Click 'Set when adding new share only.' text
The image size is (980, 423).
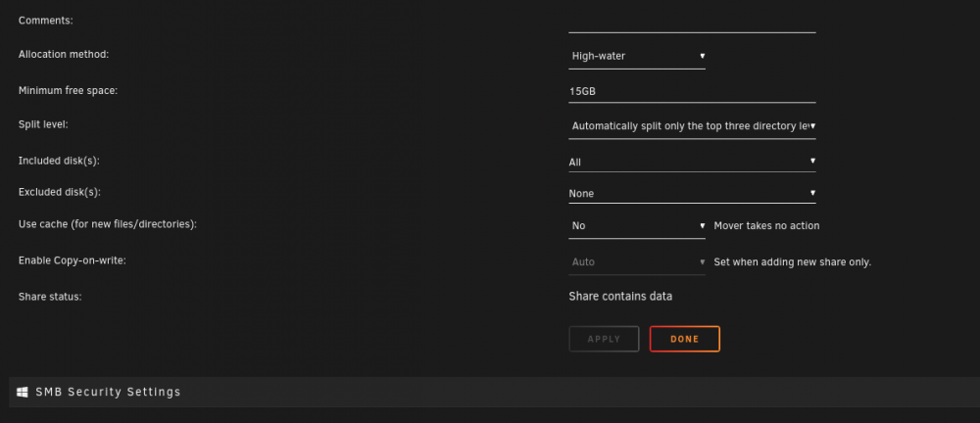click(x=793, y=261)
